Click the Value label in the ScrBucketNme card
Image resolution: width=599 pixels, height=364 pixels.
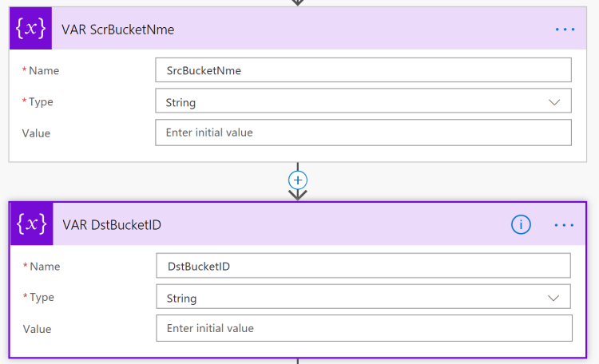36,133
